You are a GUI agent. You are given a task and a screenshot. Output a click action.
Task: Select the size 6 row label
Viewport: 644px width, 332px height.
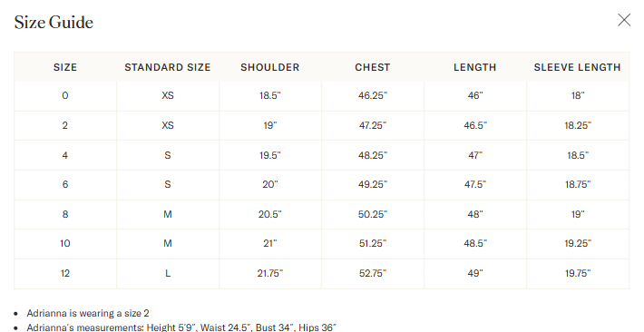point(65,184)
